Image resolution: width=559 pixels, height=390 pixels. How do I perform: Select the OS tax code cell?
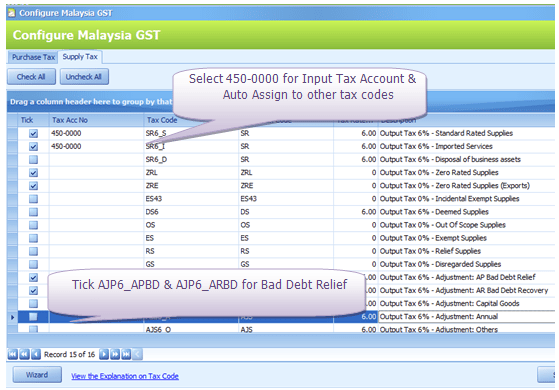tap(191, 225)
